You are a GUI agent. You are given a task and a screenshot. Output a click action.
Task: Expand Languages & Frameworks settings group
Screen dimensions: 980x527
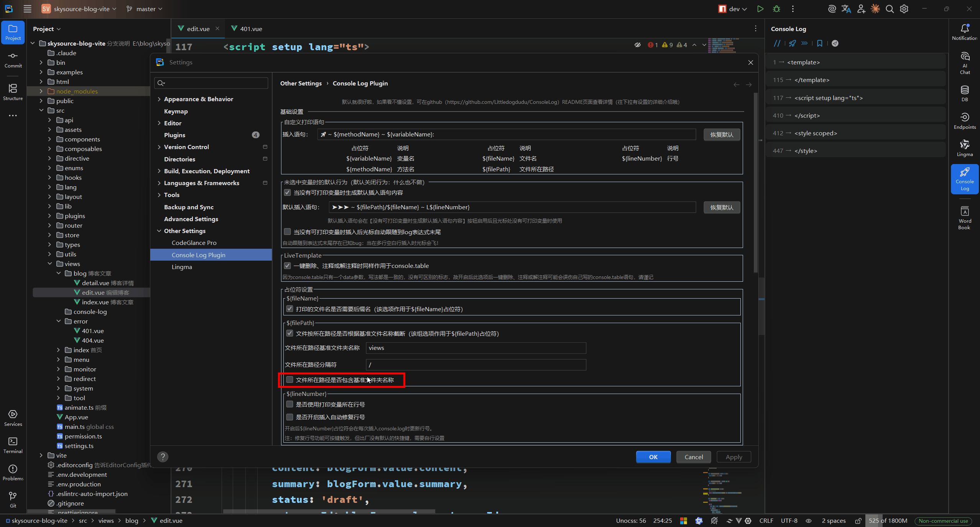coord(159,183)
